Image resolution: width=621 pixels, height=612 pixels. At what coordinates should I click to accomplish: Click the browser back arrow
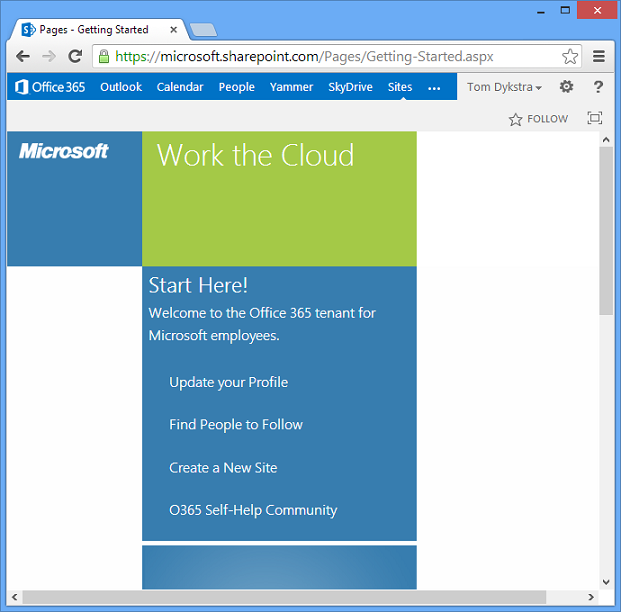(23, 56)
